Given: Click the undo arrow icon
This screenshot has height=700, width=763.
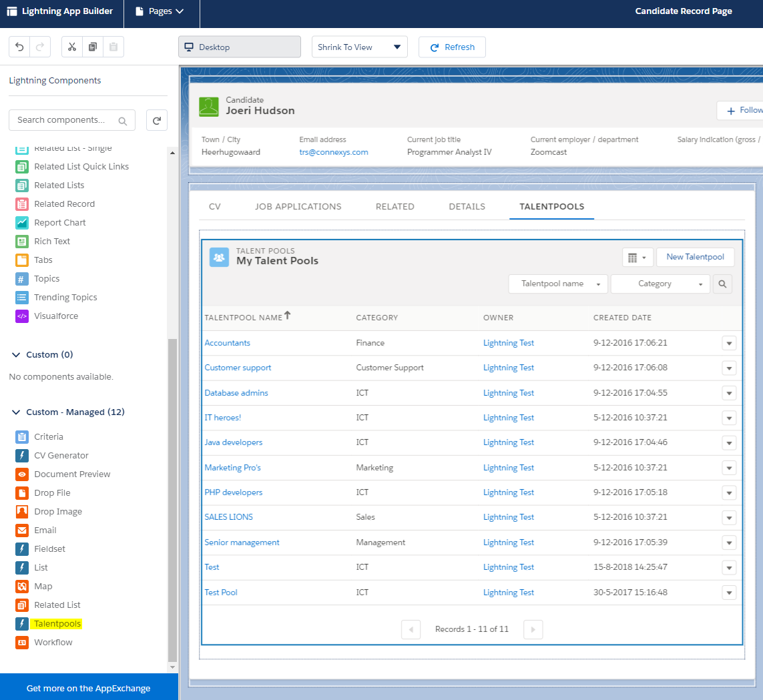Looking at the screenshot, I should point(19,47).
